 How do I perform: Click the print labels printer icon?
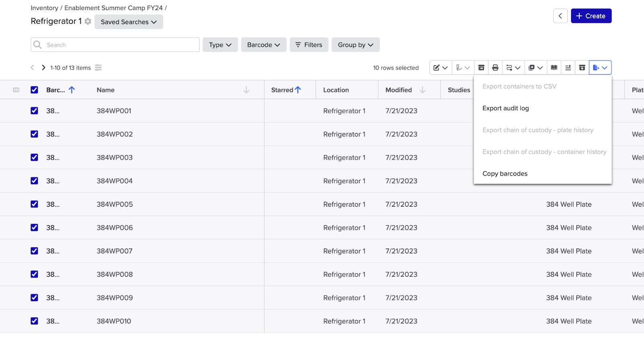pyautogui.click(x=495, y=68)
